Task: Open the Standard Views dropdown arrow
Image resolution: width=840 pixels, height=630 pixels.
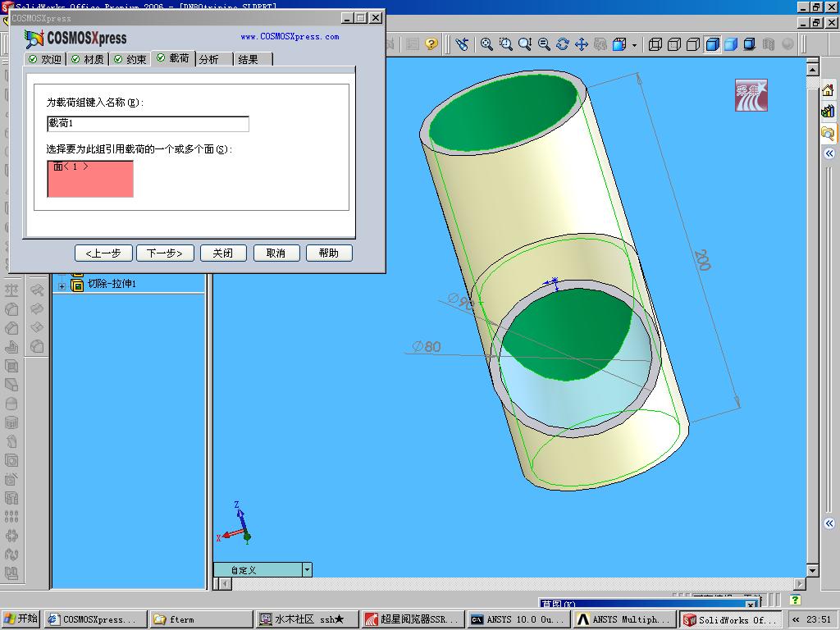Action: (634, 45)
